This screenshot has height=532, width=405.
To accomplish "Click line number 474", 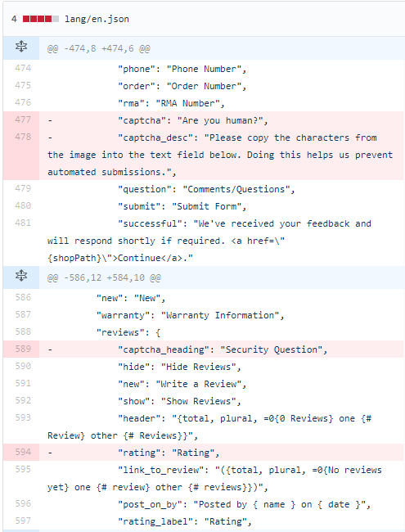I will click(x=23, y=68).
